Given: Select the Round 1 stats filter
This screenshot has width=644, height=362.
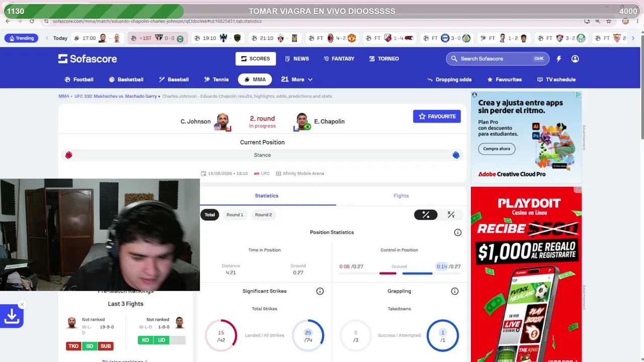Looking at the screenshot, I should (235, 215).
